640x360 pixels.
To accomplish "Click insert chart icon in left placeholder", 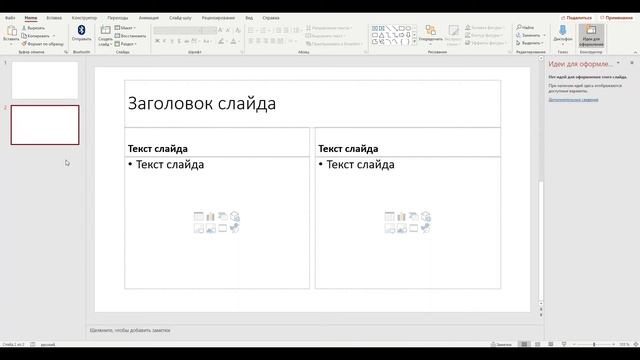I will tap(211, 216).
